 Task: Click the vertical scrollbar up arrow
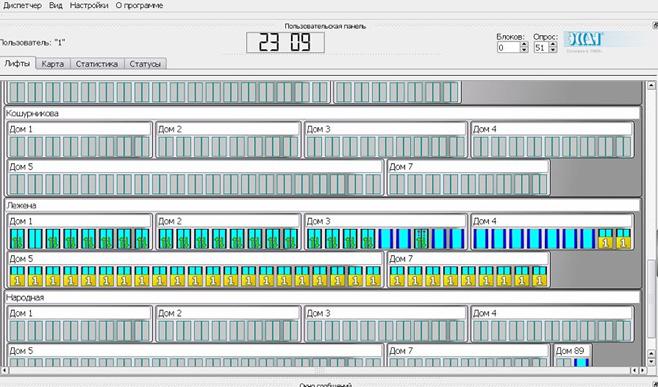[x=651, y=85]
